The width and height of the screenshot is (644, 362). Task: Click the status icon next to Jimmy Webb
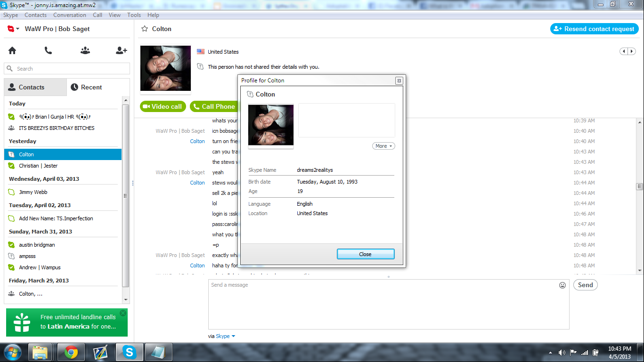[12, 192]
